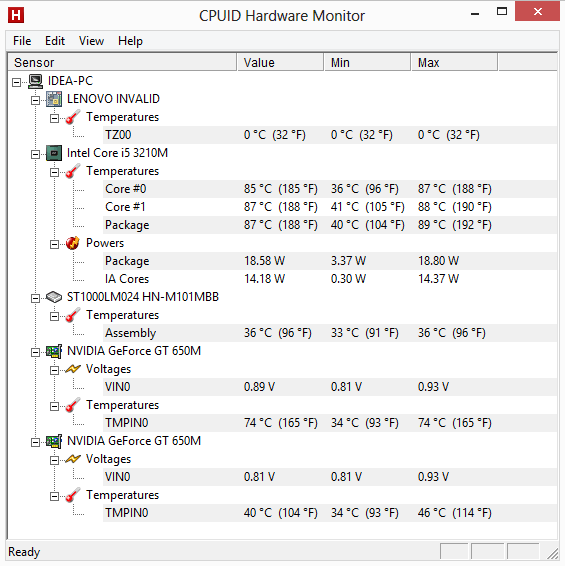The image size is (565, 566).
Task: Open the File menu
Action: [x=22, y=41]
